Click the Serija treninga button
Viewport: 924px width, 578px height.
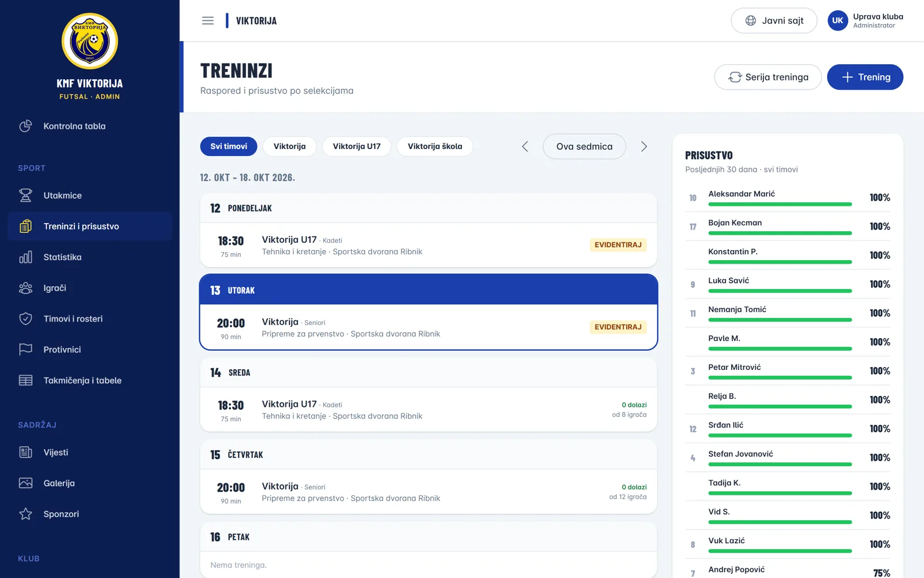[x=768, y=77]
